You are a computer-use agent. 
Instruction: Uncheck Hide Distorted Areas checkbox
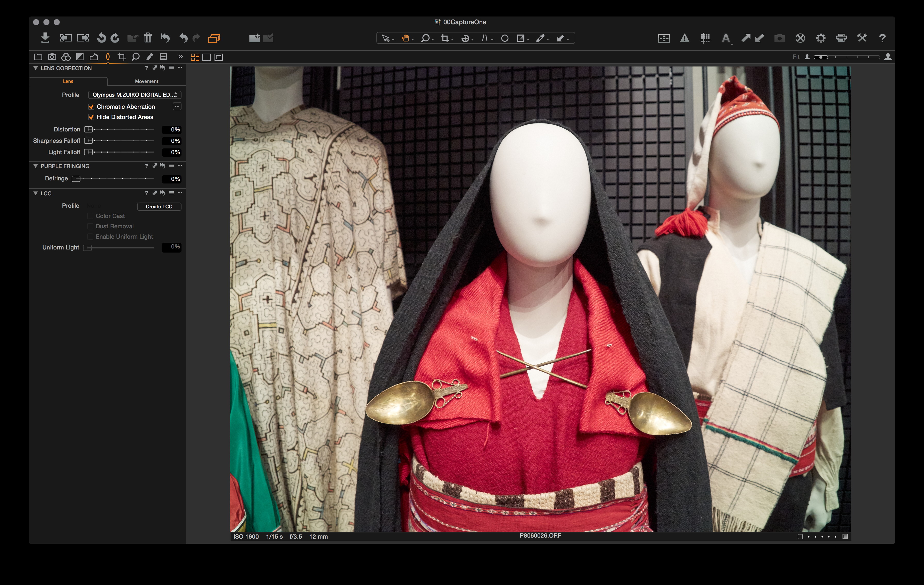coord(91,117)
